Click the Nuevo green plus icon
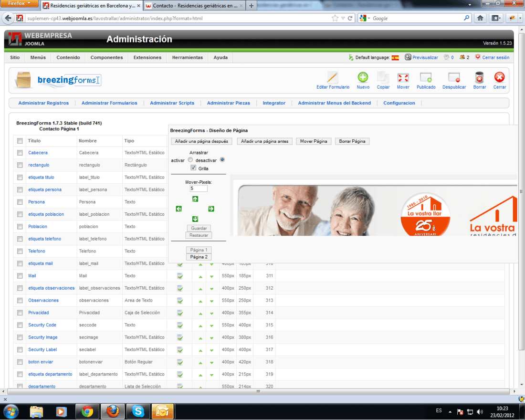The height and width of the screenshot is (420, 525). pyautogui.click(x=363, y=77)
